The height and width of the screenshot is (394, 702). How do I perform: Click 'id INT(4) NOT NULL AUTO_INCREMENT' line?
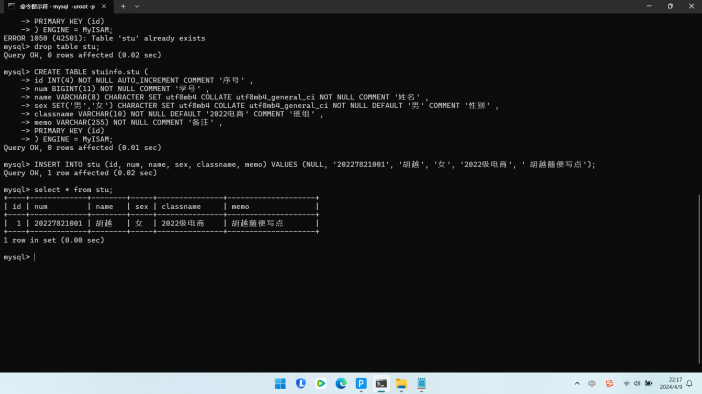pos(144,80)
